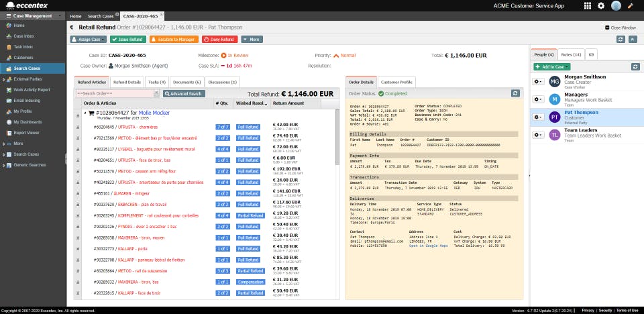Open gear menu for Morgan Smithson

(x=538, y=81)
